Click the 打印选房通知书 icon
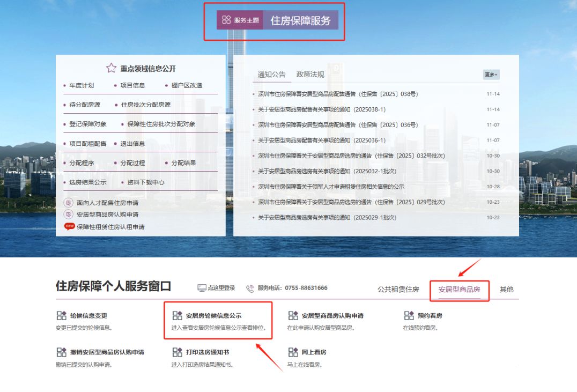This screenshot has height=392, width=577. tap(176, 352)
